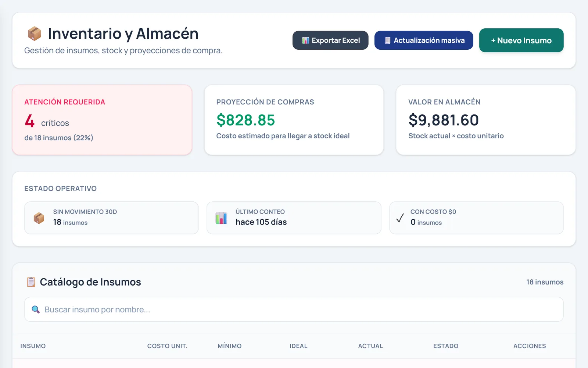
Task: Open Actualización masiva
Action: click(424, 40)
